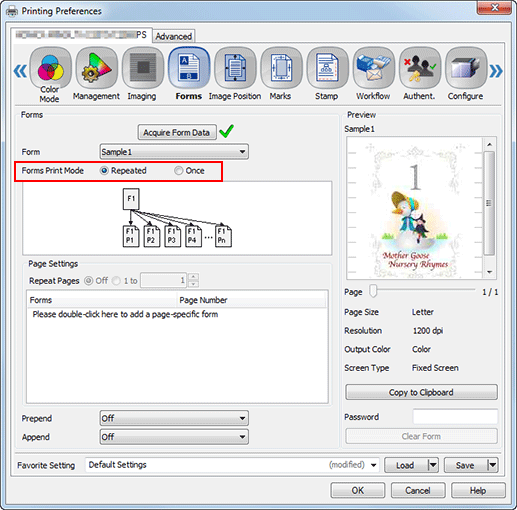The image size is (517, 510).
Task: Switch to the PS driver tab
Action: (x=81, y=35)
